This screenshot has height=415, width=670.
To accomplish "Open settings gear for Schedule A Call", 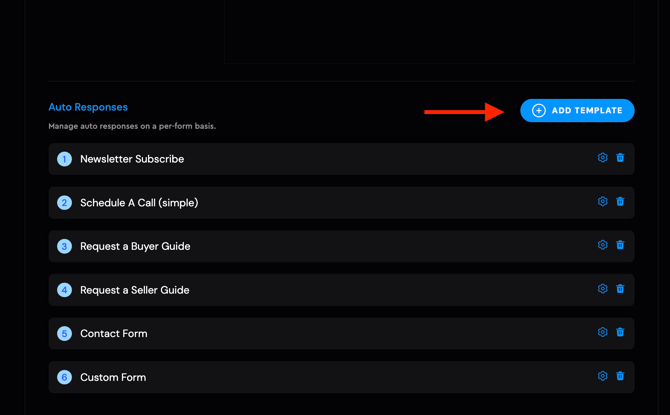I will (602, 202).
